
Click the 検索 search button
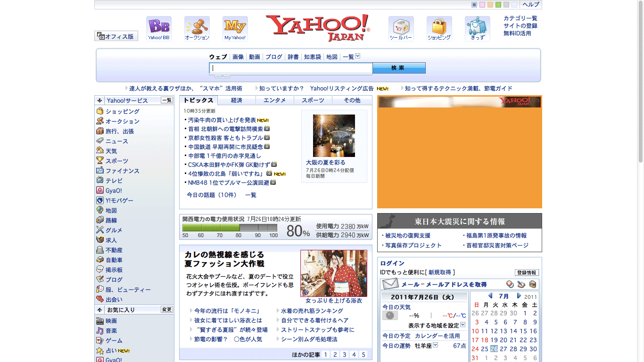coord(399,68)
